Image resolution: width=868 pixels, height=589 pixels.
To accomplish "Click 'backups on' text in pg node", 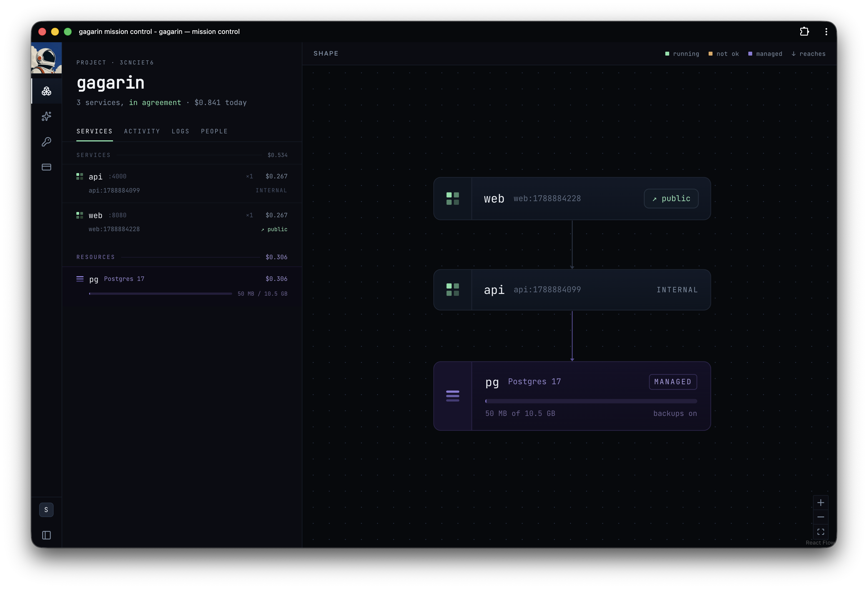I will point(675,413).
